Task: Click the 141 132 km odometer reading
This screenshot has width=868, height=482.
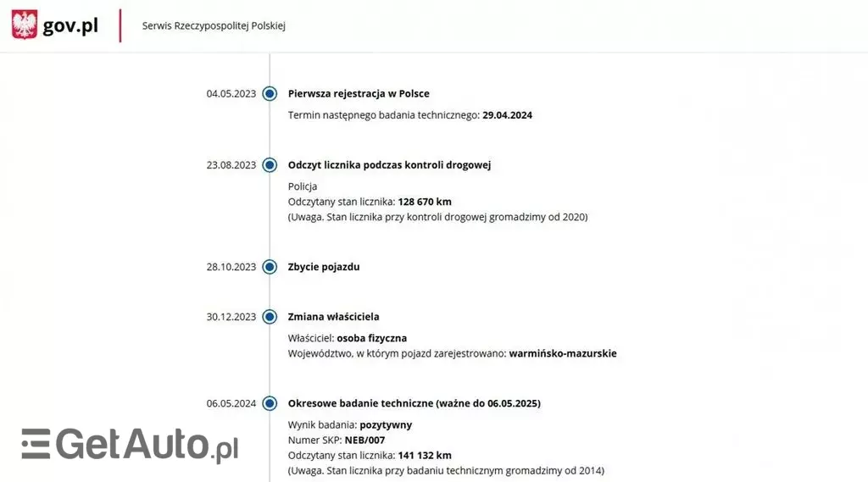Action: click(425, 455)
